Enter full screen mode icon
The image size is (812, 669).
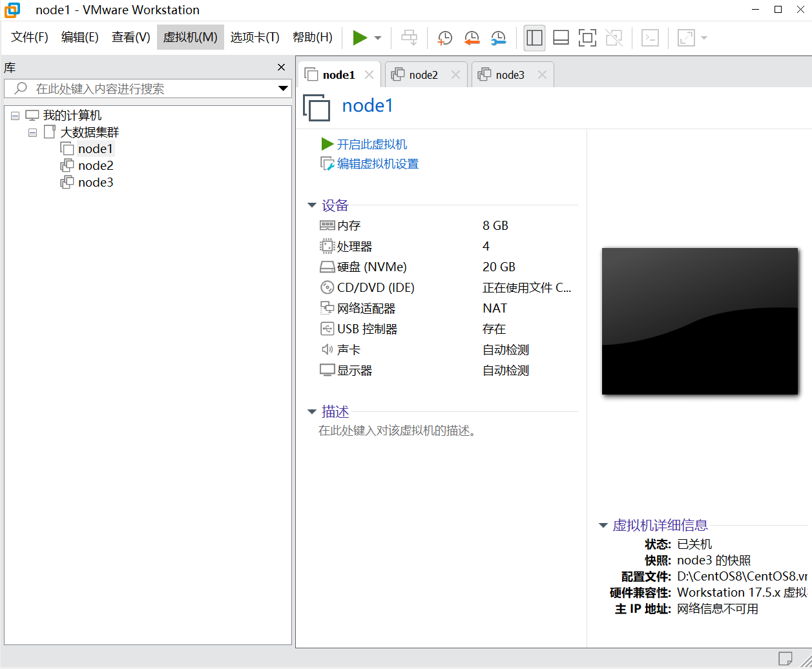[587, 37]
